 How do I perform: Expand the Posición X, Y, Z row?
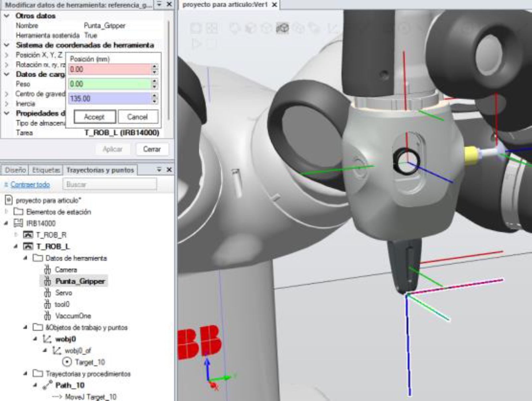pyautogui.click(x=7, y=55)
